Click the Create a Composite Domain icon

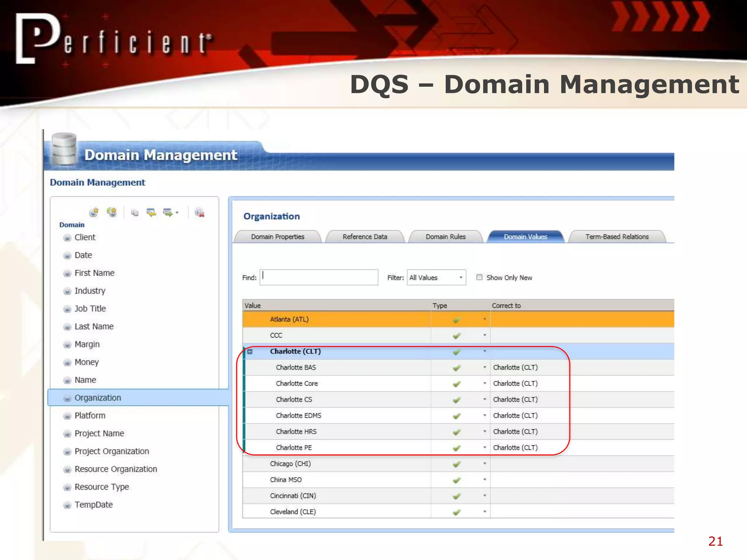pos(112,212)
